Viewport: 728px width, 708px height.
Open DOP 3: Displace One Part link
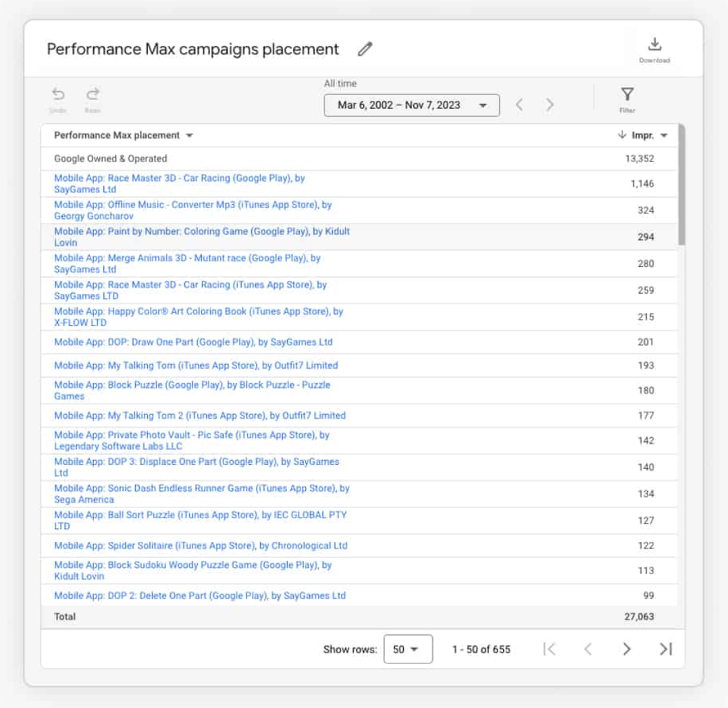[x=197, y=467]
